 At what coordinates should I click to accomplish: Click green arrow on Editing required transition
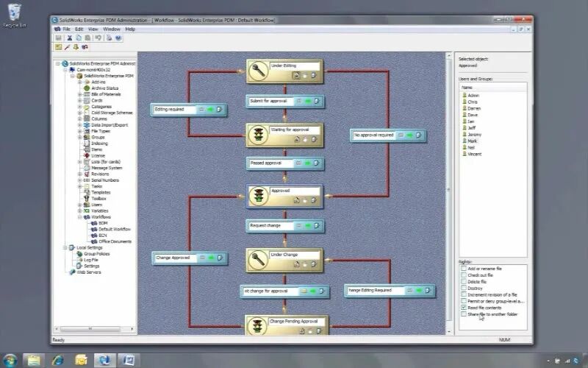pos(209,110)
